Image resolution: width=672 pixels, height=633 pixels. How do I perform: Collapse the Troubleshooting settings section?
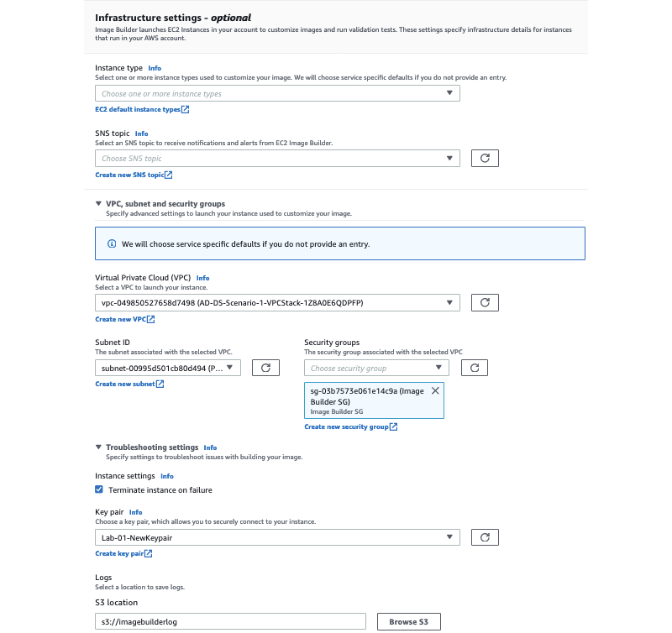point(98,447)
